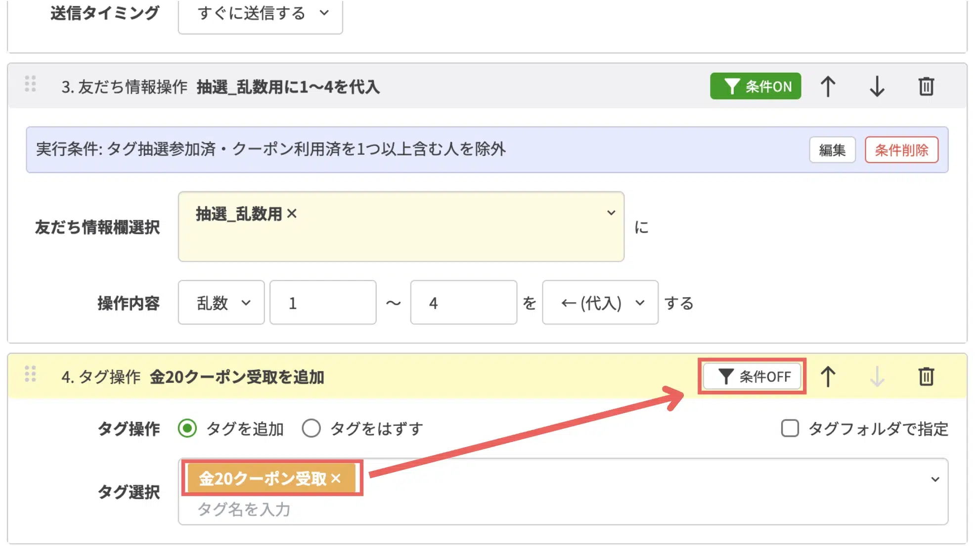This screenshot has height=555, width=980.
Task: Delete action 3 with trash icon
Action: coord(926,87)
